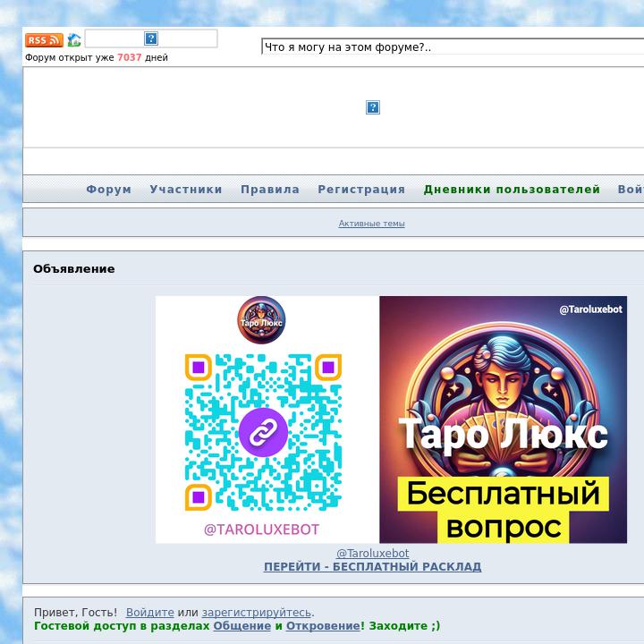Screen dimensions: 644x644
Task: Click the зарегистрируйтесь link
Action: pyautogui.click(x=257, y=613)
